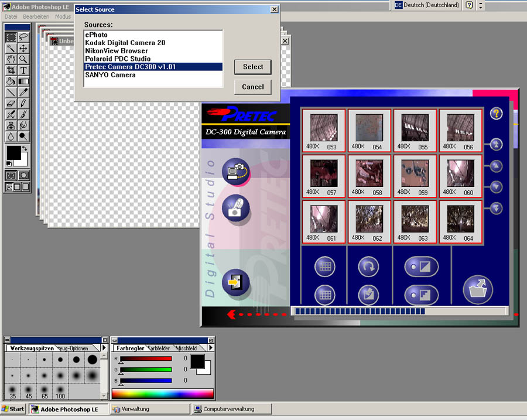
Task: Select the Rubber Stamp tool
Action: point(11,125)
